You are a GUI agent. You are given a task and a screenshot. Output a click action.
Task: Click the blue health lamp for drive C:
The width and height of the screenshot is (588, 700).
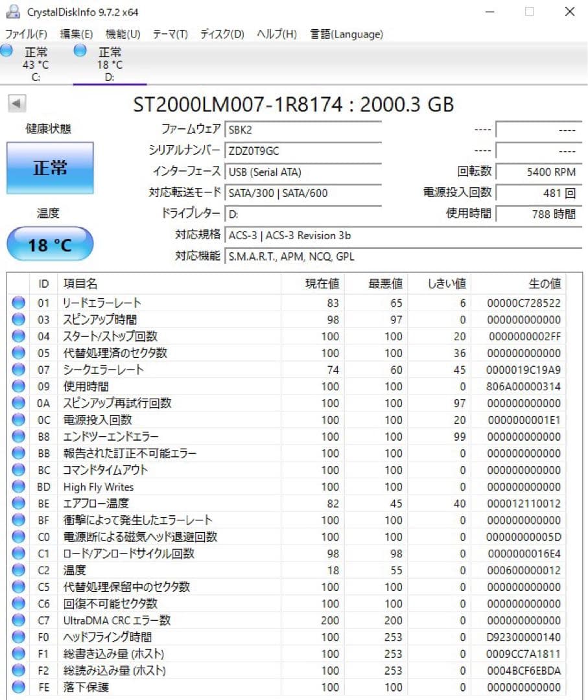click(x=7, y=52)
